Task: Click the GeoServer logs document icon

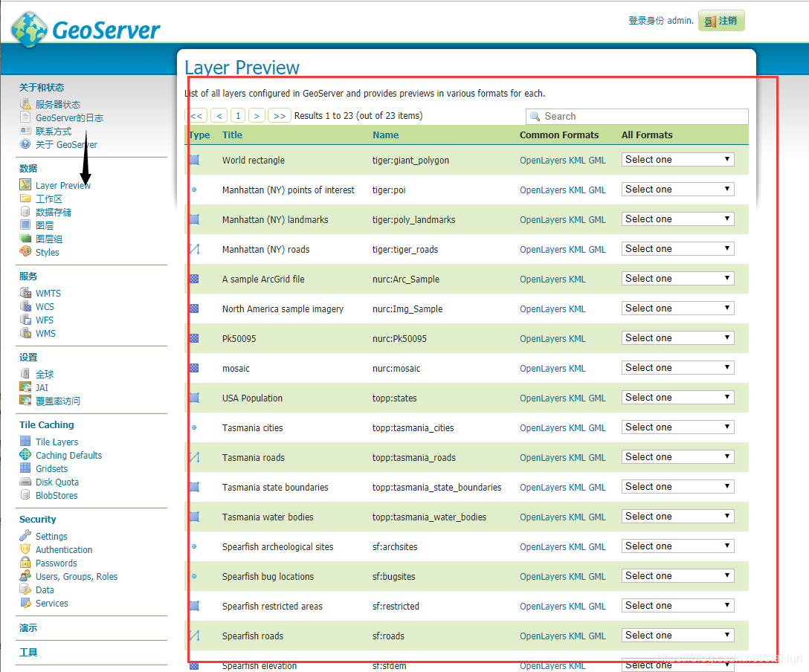Action: click(25, 117)
